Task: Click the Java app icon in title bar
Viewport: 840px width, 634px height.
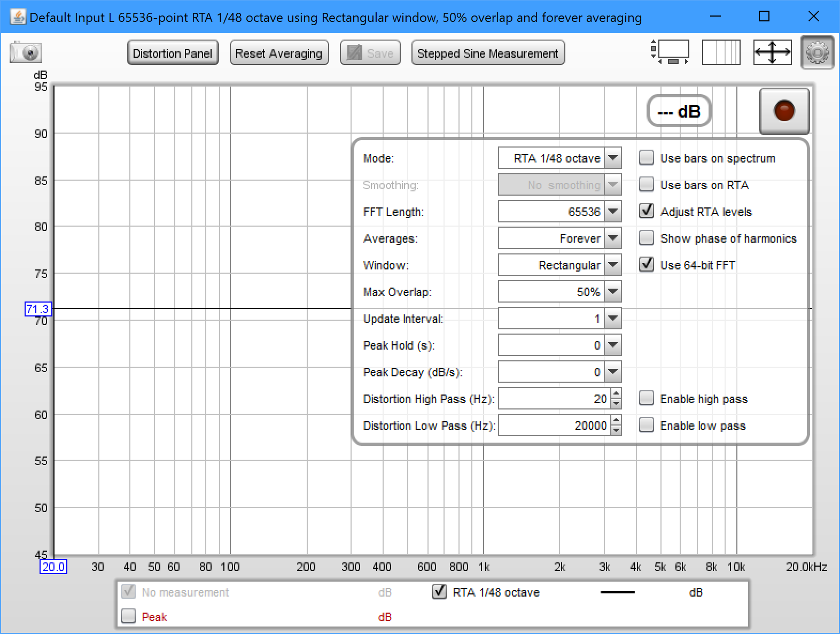Action: pos(18,17)
